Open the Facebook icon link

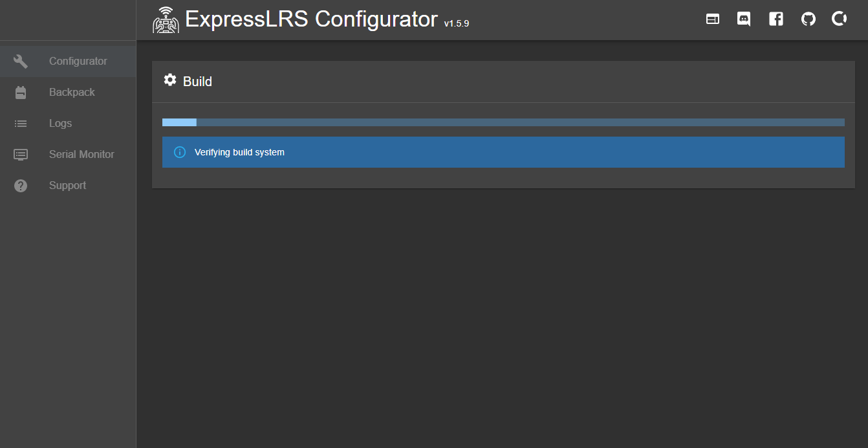click(776, 19)
